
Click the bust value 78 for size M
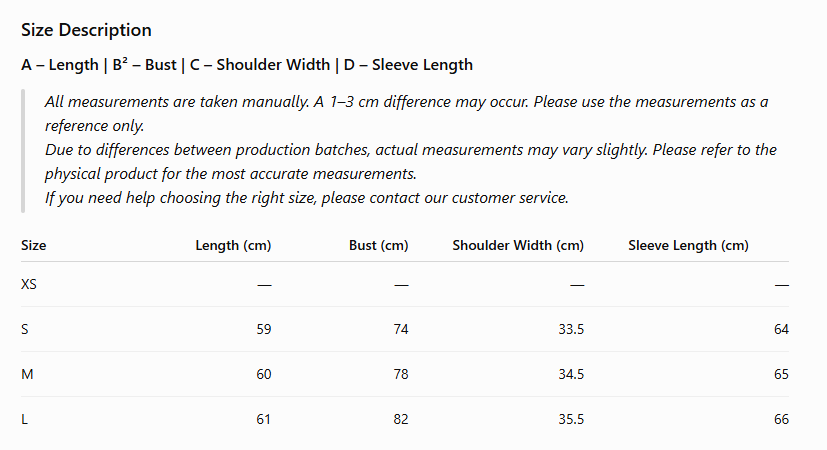coord(401,374)
